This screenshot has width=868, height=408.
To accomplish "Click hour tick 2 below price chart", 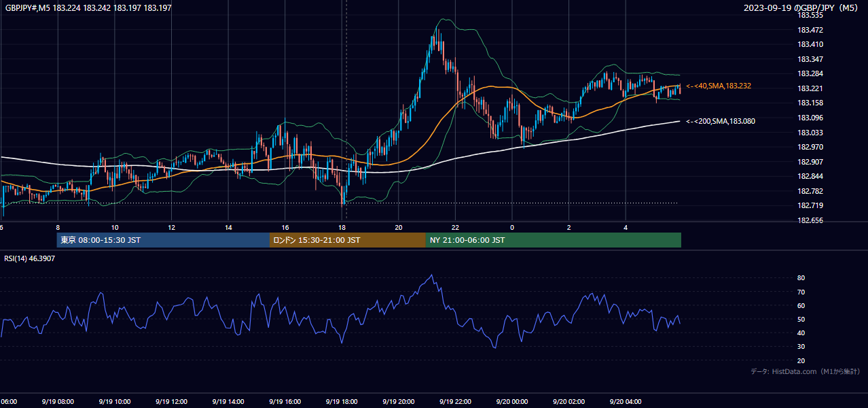I will coord(569,227).
